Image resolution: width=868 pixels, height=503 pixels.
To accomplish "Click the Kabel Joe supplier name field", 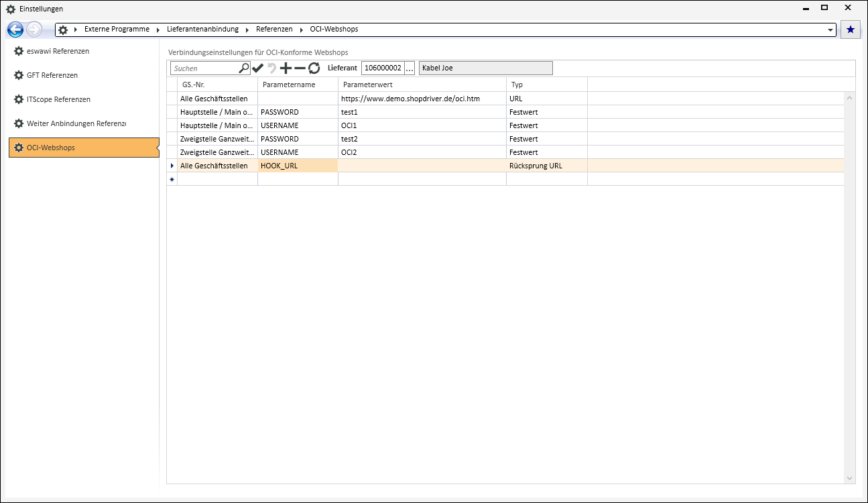I will point(486,68).
